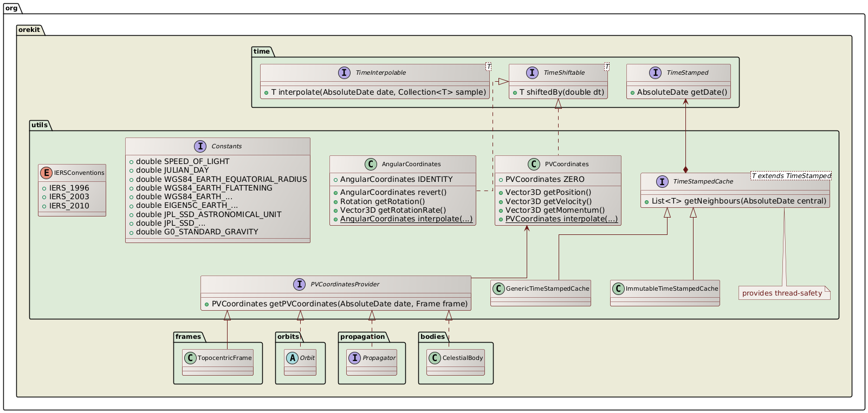Click the TimeInterpolable interface 'I' icon

[345, 73]
